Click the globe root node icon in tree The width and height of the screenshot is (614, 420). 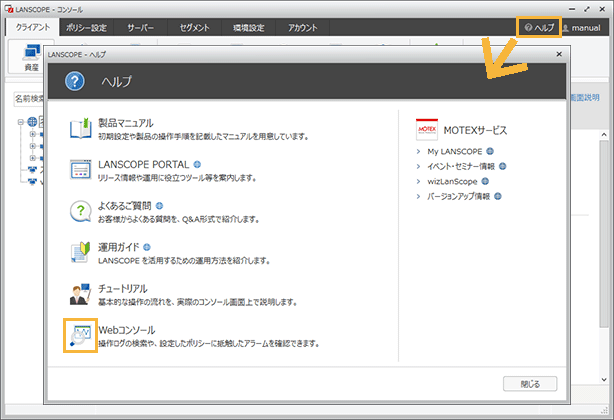(x=32, y=122)
